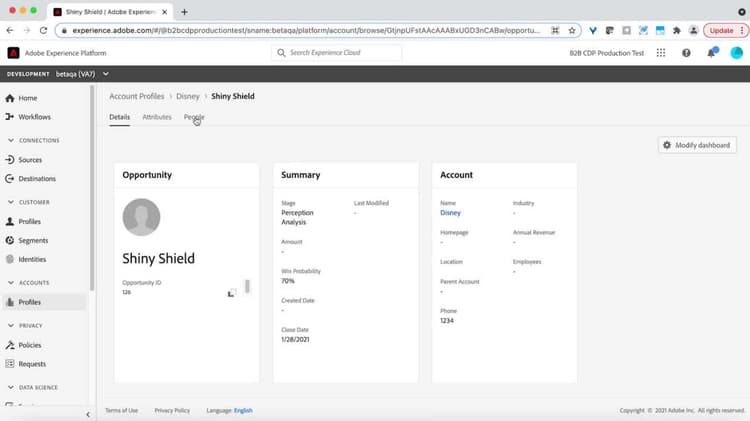750x421 pixels.
Task: Click the Opportunity profile avatar image
Action: [x=141, y=217]
